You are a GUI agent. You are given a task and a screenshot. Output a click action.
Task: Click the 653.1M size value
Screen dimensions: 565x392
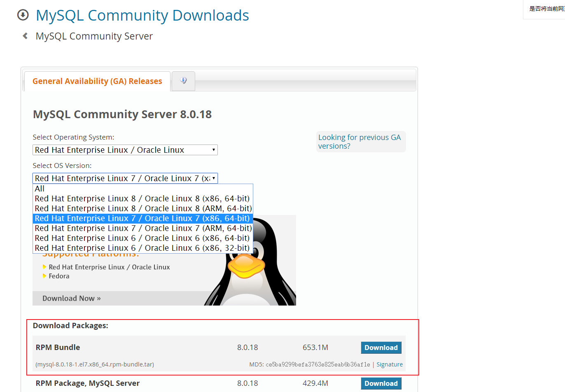point(315,348)
